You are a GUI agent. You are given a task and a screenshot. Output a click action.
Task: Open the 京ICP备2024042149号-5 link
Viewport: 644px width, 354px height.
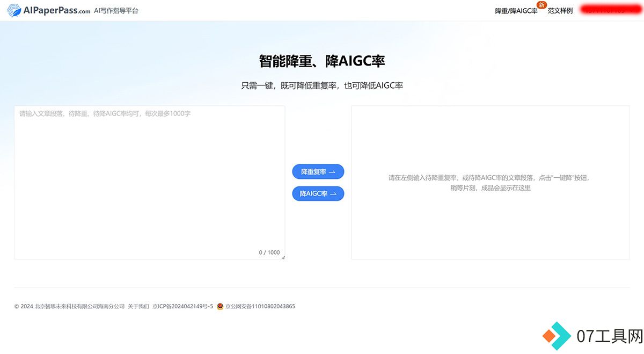coord(183,306)
